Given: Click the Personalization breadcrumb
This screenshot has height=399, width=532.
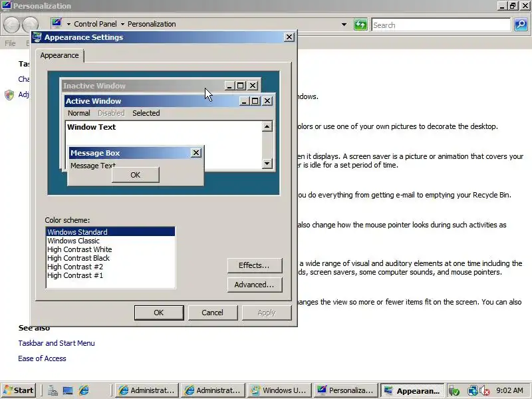Looking at the screenshot, I should [152, 24].
